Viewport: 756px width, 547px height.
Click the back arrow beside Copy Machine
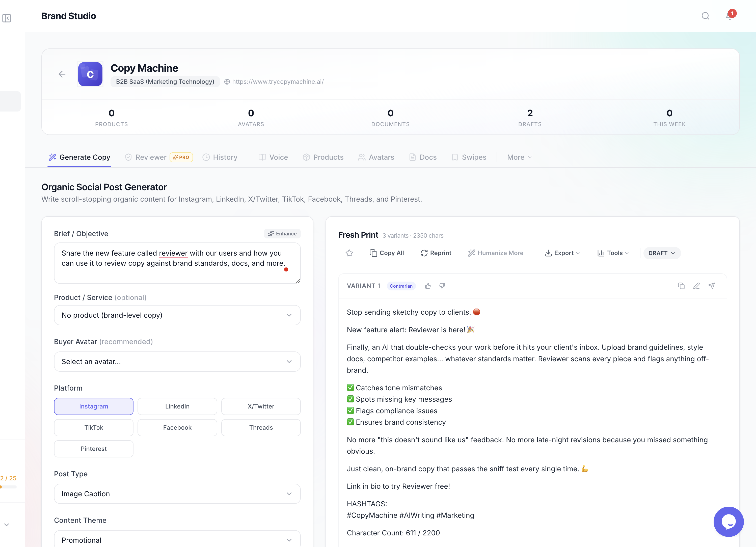[x=62, y=74]
